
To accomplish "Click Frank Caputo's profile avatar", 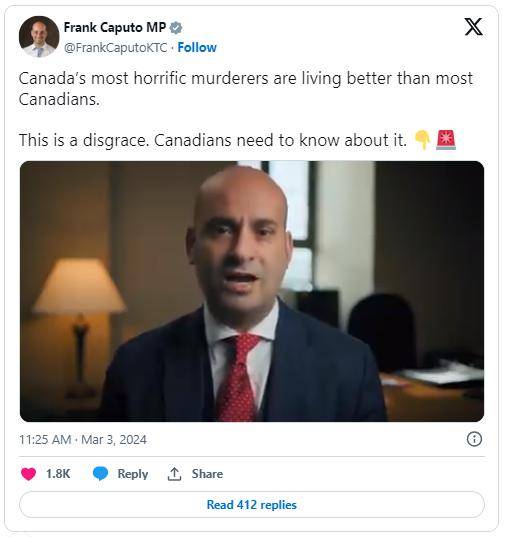I will click(39, 36).
